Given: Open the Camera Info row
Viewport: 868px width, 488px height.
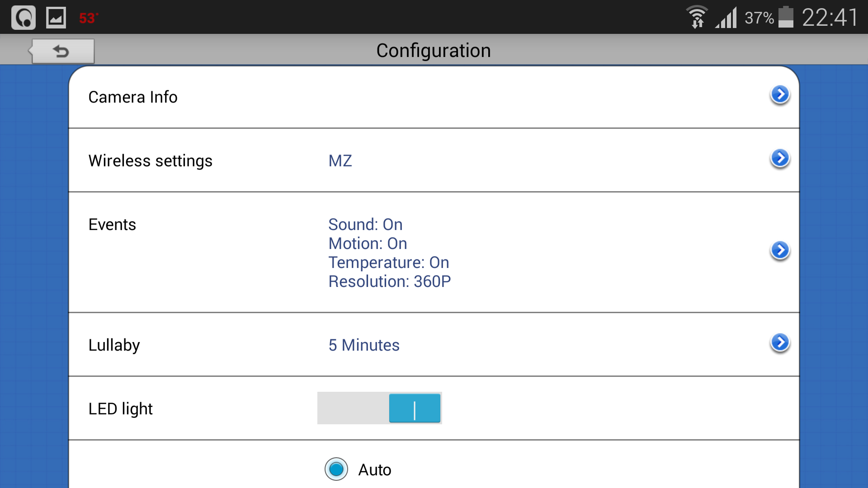Looking at the screenshot, I should click(133, 97).
